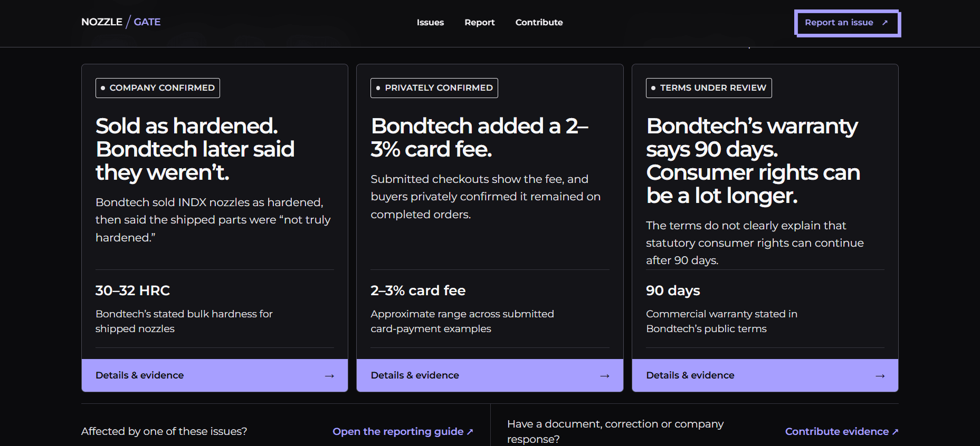The image size is (980, 446).
Task: Click the NOZZLE / GATE logo
Action: [x=121, y=22]
